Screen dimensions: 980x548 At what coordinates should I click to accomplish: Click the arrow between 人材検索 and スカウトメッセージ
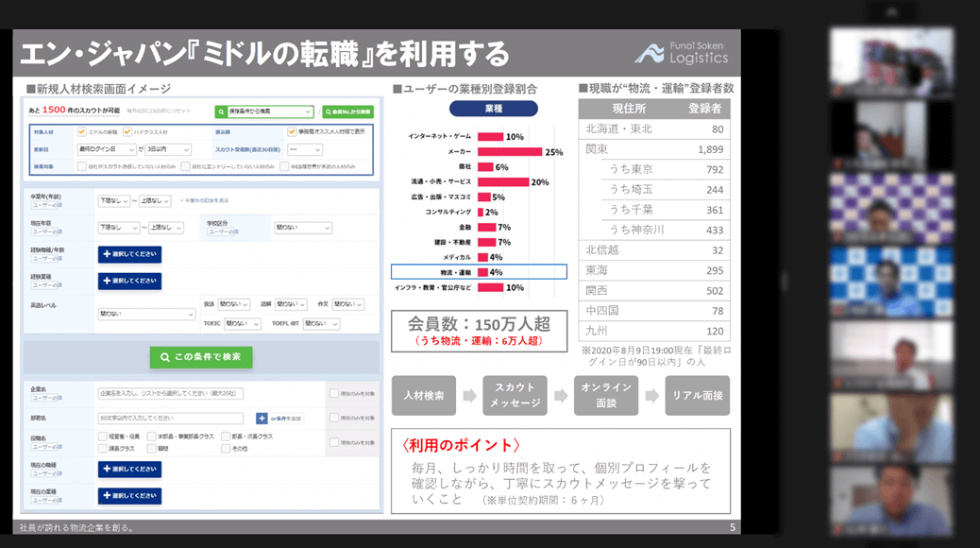(468, 396)
